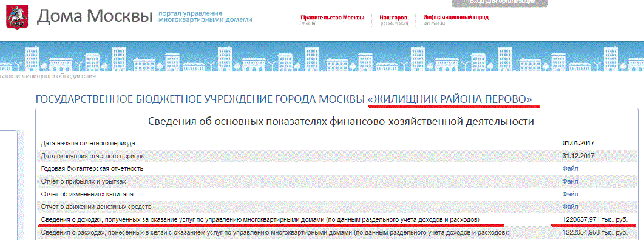
Task: Open Файл for Отчет о прибылях и убытках
Action: pyautogui.click(x=570, y=181)
